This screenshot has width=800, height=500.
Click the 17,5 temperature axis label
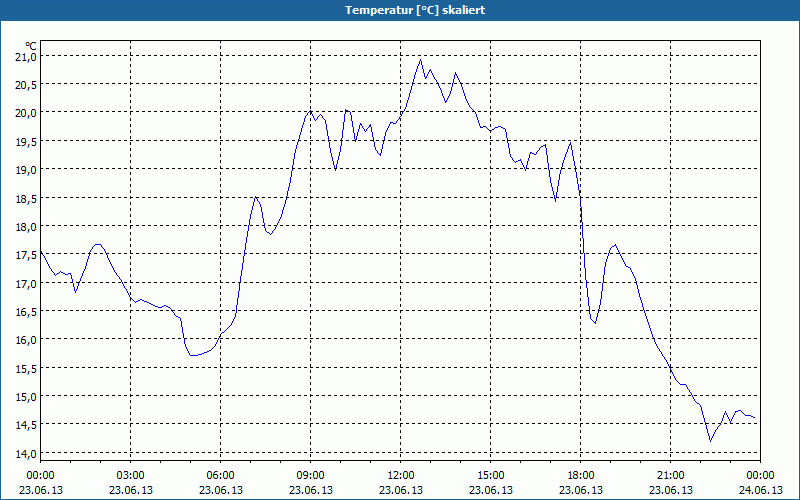click(25, 255)
